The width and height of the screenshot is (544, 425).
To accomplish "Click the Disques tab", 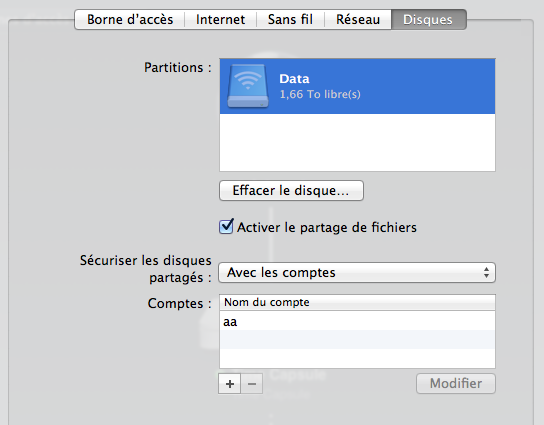I will [428, 19].
